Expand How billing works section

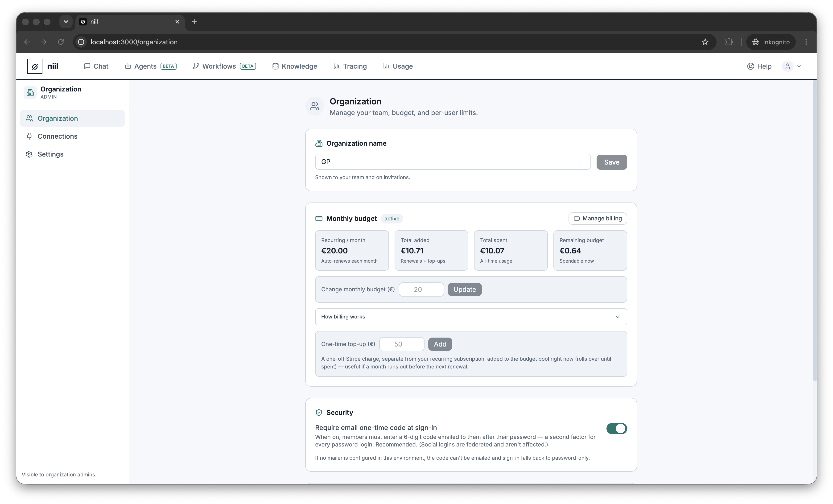point(471,317)
